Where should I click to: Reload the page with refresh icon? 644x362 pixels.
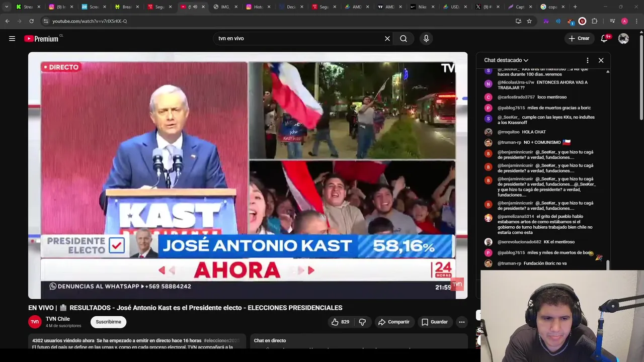tap(31, 21)
